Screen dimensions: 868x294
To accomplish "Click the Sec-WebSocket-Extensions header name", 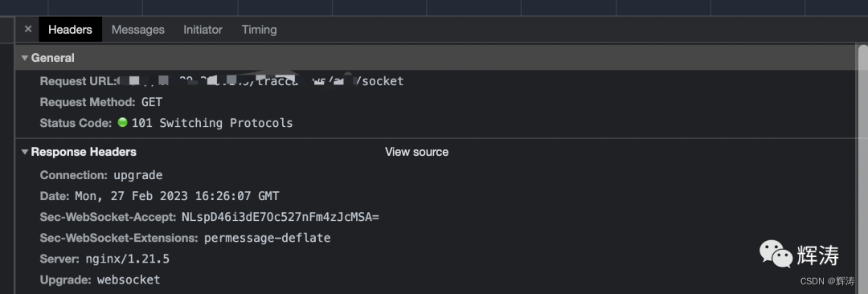I will click(119, 238).
